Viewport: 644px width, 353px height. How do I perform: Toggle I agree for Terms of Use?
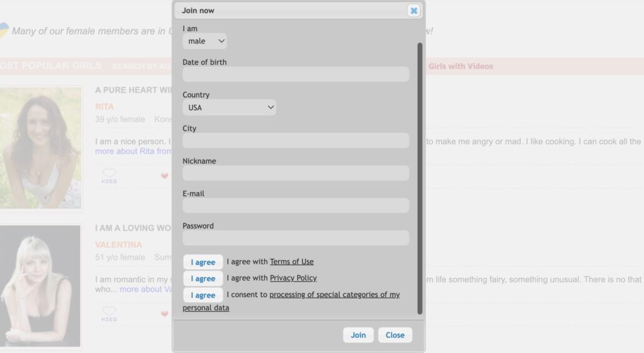click(x=203, y=262)
